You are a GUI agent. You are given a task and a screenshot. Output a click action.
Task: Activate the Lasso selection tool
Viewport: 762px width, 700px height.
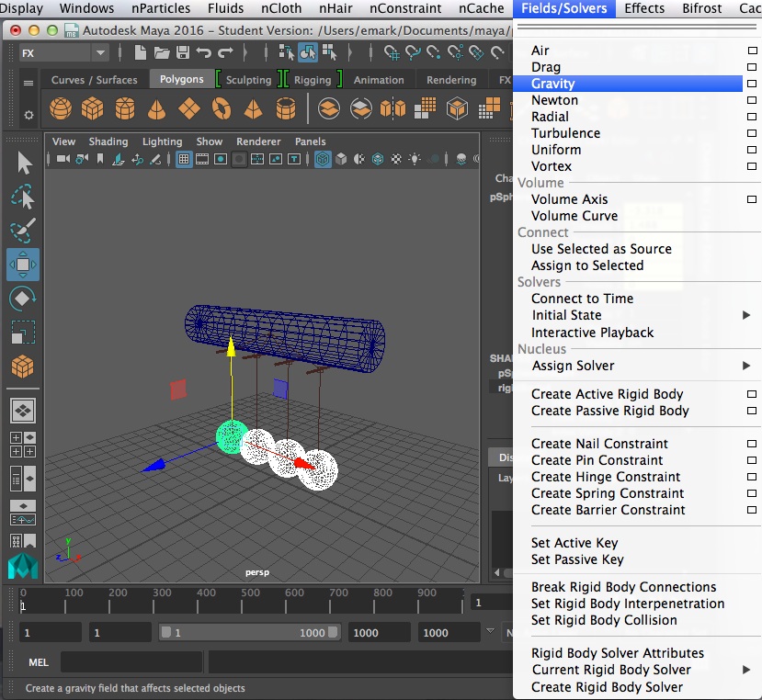[x=24, y=198]
